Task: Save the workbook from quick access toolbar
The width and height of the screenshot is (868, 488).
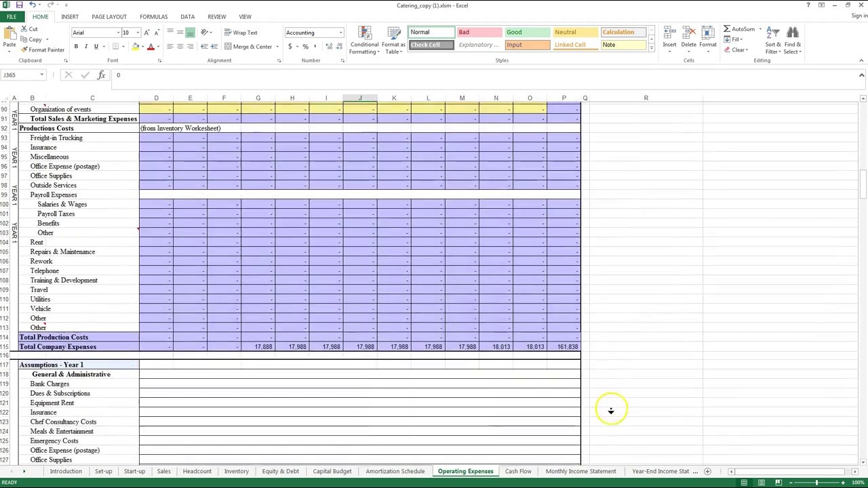Action: coord(19,5)
